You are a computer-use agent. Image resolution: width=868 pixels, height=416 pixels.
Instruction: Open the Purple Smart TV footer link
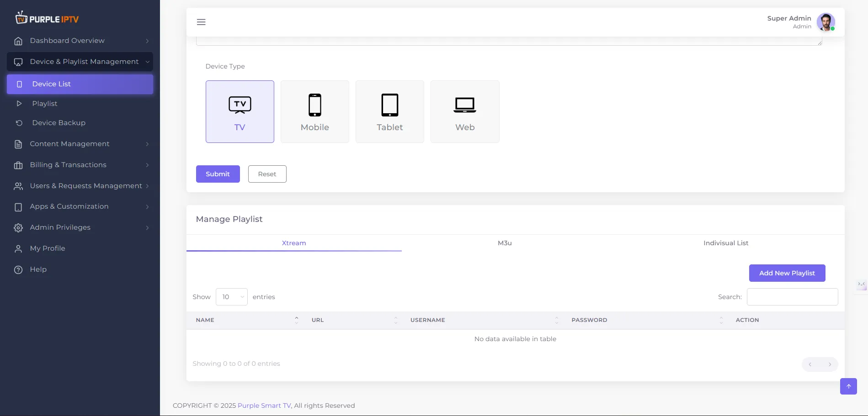(264, 405)
